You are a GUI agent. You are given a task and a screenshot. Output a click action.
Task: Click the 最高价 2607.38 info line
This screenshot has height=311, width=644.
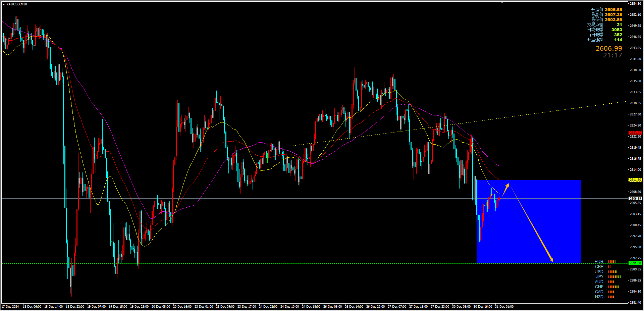tap(606, 15)
